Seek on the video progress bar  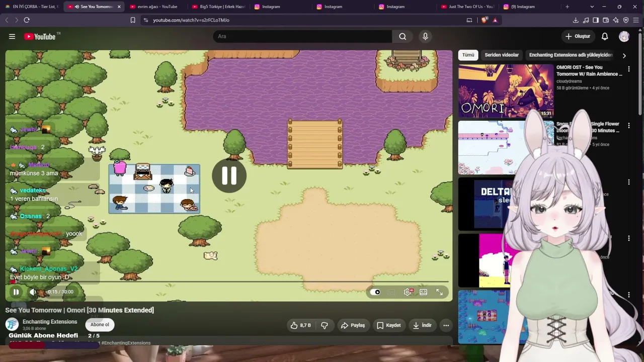[x=229, y=282]
